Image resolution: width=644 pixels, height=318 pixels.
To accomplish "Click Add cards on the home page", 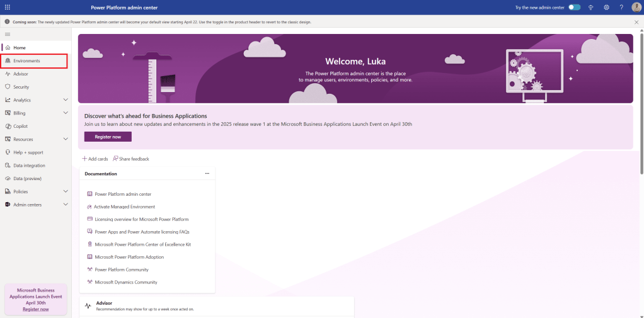I will [x=95, y=159].
